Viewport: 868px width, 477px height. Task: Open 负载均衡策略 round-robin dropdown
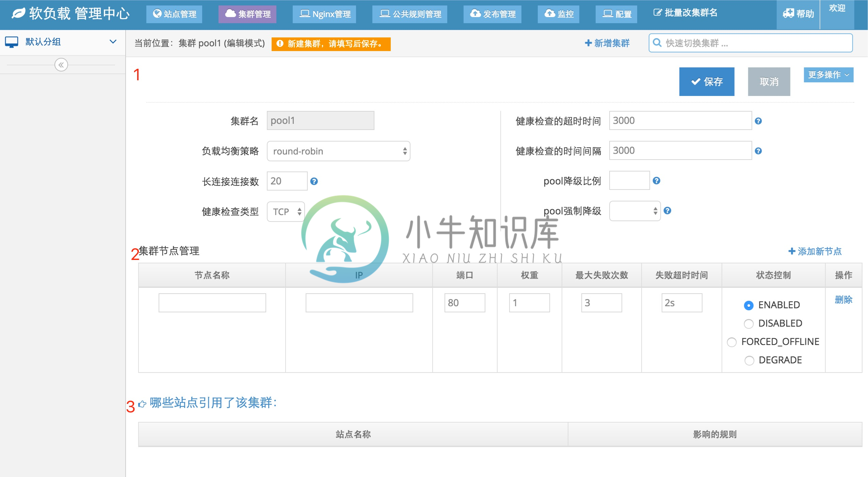point(338,151)
